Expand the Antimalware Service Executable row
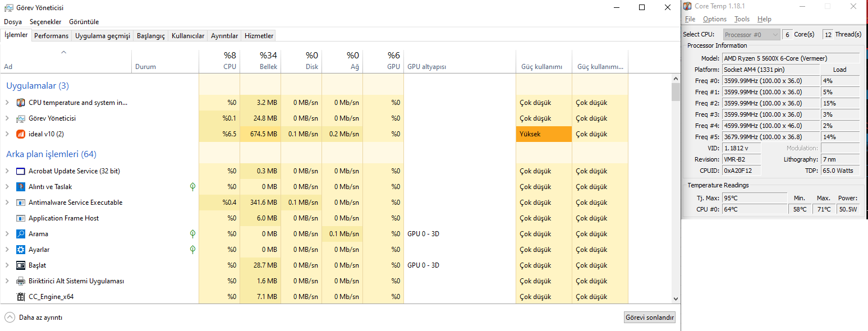Image resolution: width=868 pixels, height=331 pixels. click(7, 203)
